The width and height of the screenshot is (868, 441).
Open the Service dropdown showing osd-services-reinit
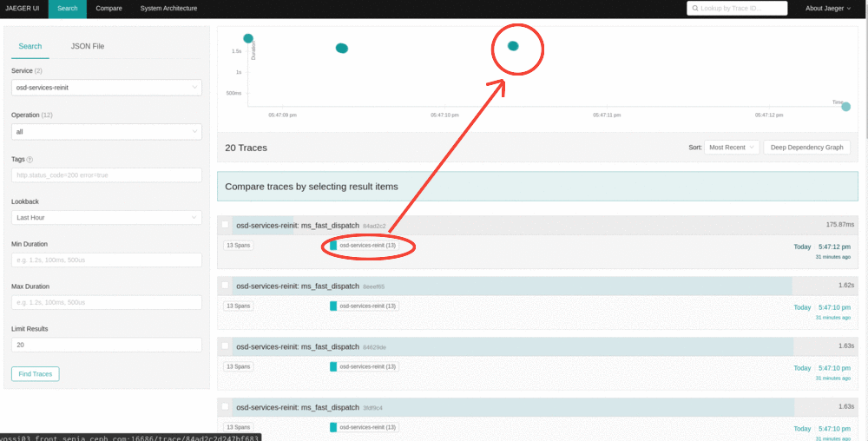(107, 89)
